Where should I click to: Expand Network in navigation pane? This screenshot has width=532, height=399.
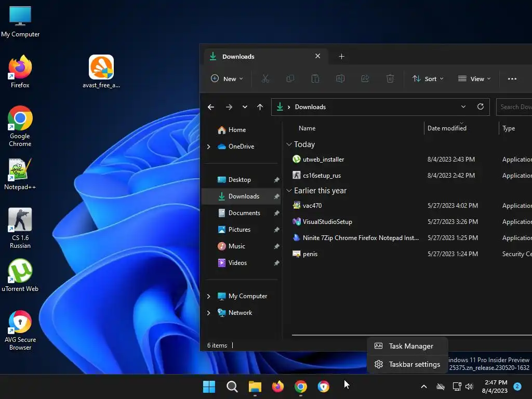click(209, 313)
